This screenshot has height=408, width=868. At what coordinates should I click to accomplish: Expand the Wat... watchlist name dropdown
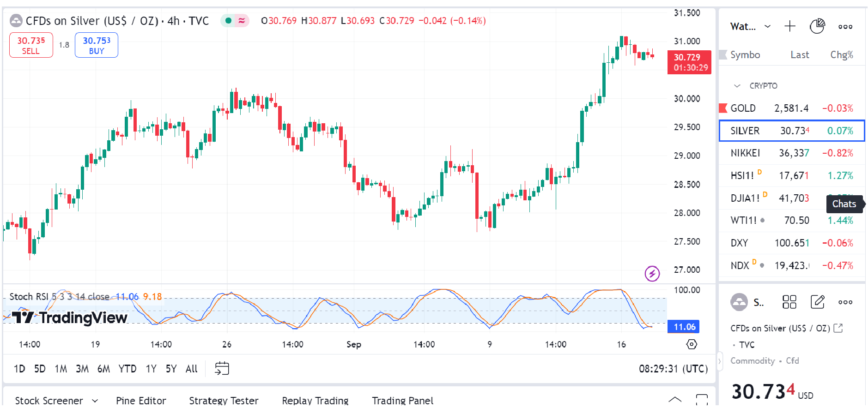[767, 27]
